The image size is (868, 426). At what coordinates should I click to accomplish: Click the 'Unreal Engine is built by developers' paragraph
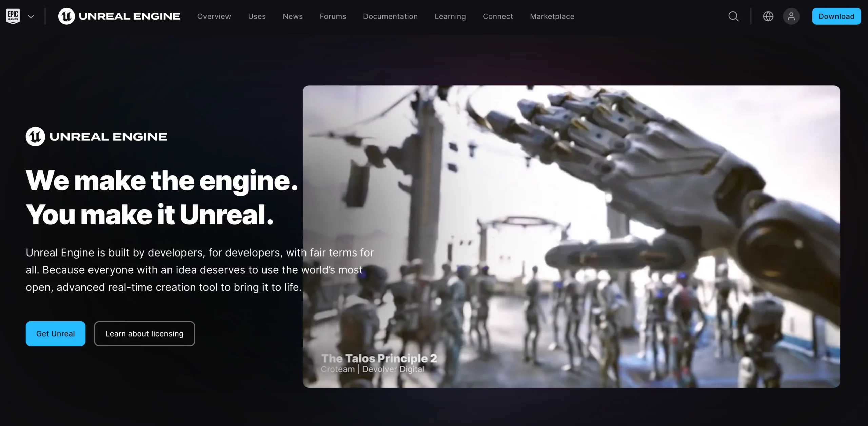[x=200, y=270]
